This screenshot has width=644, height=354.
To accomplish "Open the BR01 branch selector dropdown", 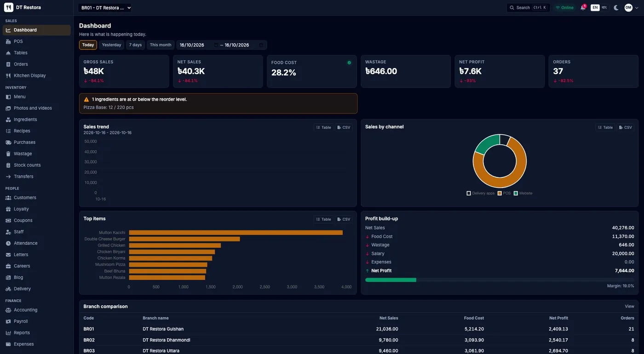I will (105, 7).
